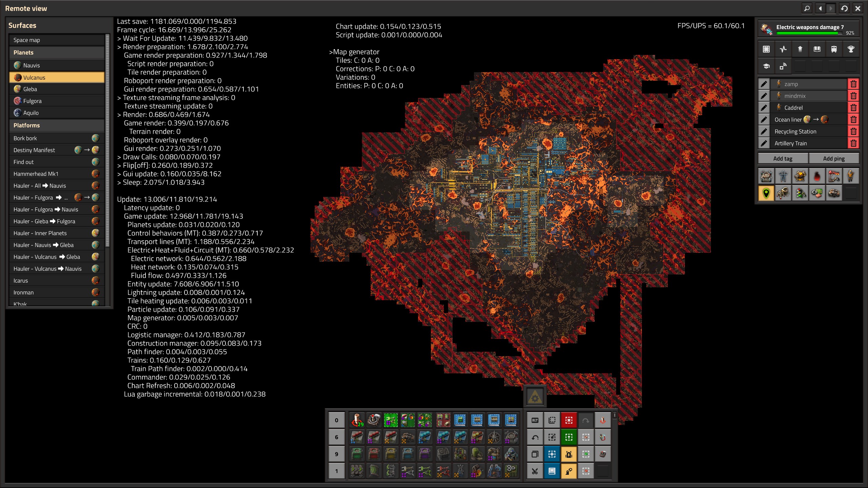Toggle ALT mode shortcut button

tap(535, 420)
